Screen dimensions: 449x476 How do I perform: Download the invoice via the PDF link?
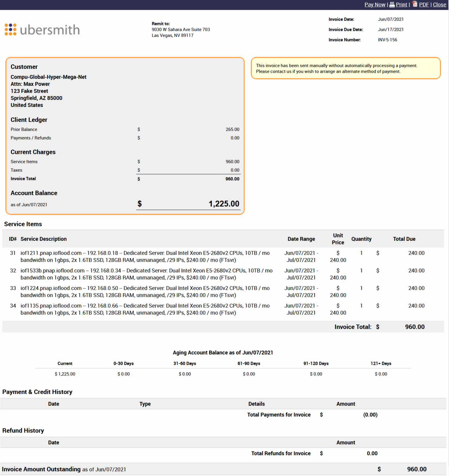[x=424, y=5]
